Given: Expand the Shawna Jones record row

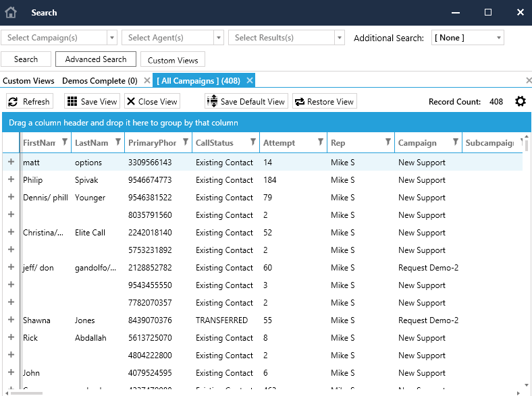Looking at the screenshot, I should click(11, 320).
